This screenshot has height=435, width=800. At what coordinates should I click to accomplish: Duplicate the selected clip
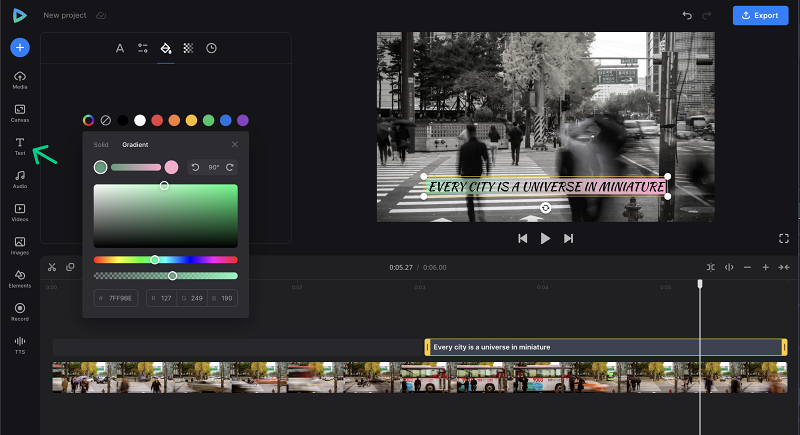coord(70,267)
